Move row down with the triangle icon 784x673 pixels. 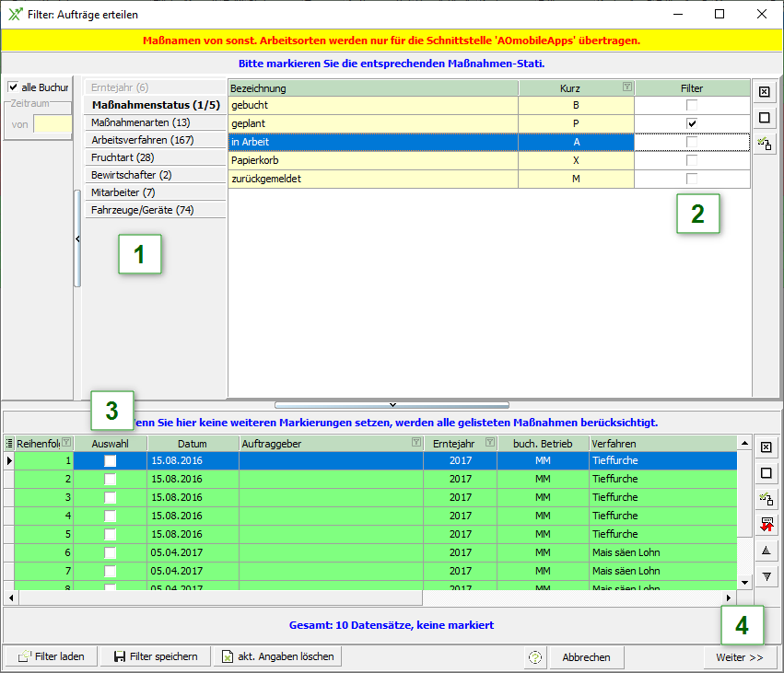(764, 576)
